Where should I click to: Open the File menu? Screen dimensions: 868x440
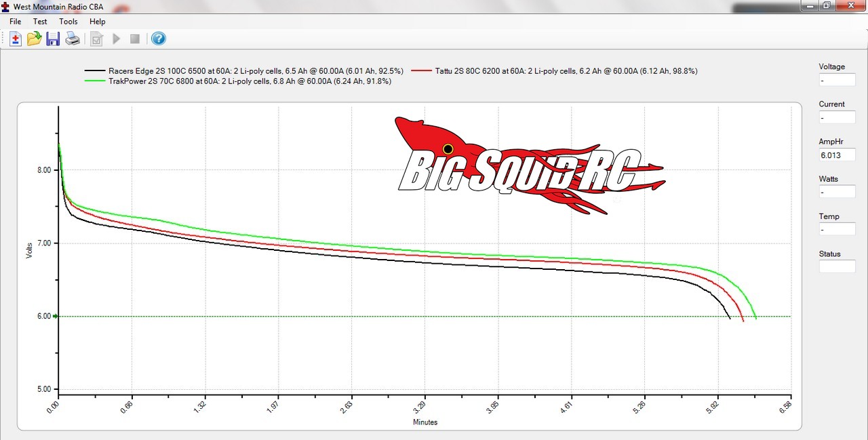pyautogui.click(x=16, y=22)
